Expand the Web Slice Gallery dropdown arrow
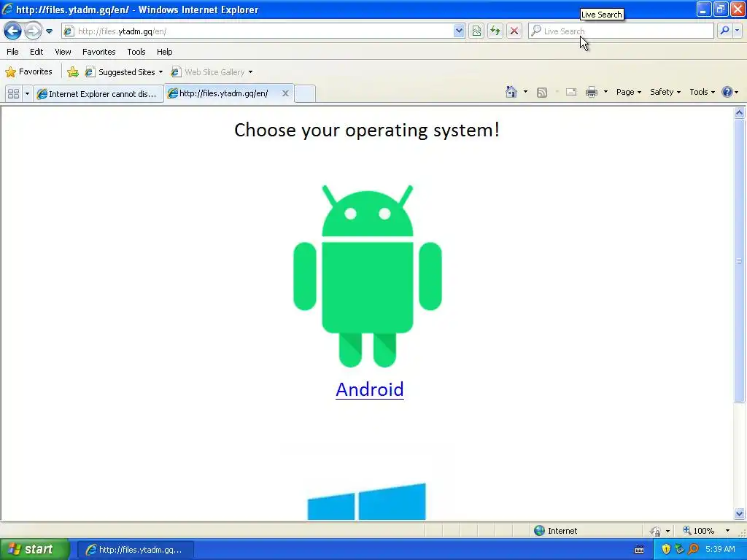Image resolution: width=747 pixels, height=560 pixels. click(x=251, y=72)
